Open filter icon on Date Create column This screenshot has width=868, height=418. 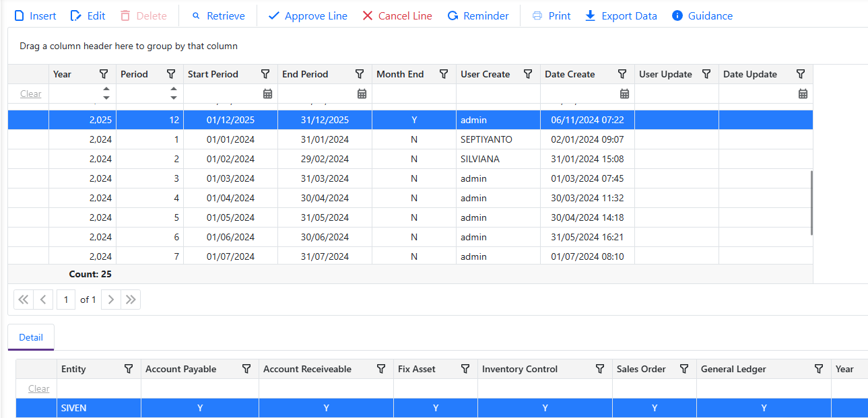(622, 74)
